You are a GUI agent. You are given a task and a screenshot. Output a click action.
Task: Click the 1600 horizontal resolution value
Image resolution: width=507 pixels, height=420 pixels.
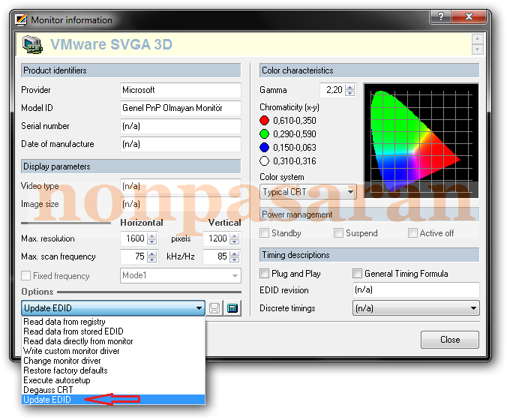[x=133, y=238]
